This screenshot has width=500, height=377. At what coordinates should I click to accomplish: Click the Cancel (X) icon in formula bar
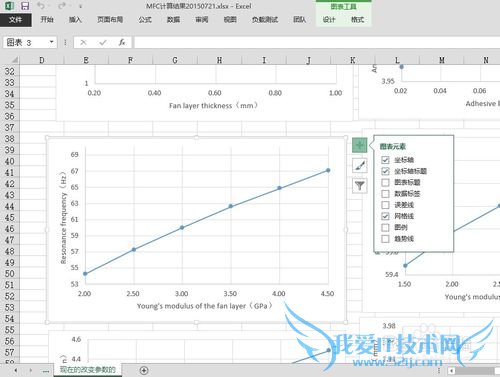[x=83, y=42]
